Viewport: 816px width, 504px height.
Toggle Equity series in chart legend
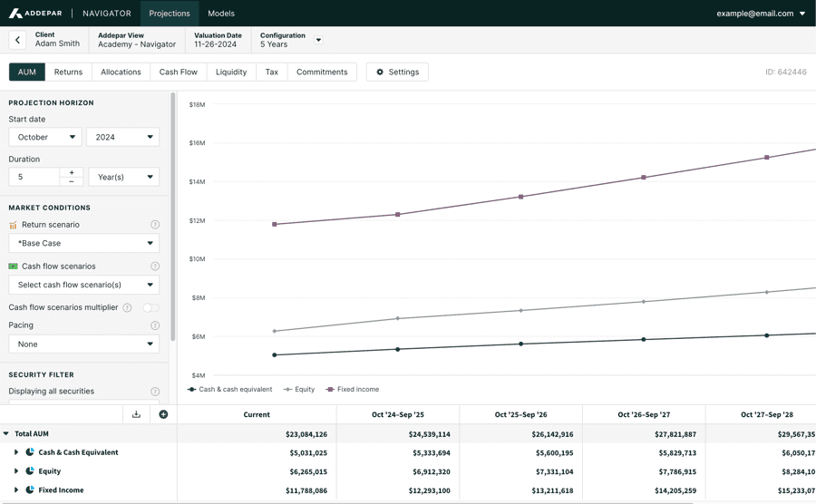299,390
